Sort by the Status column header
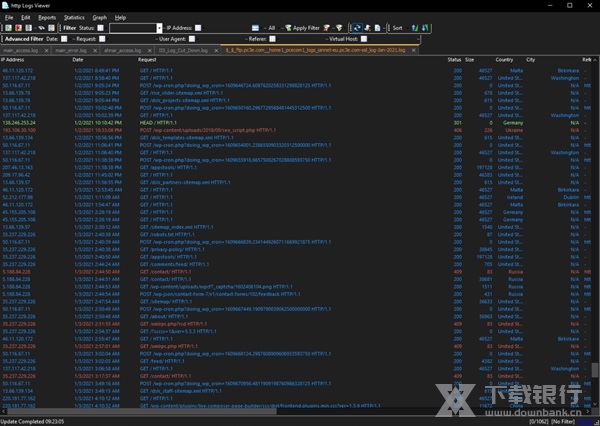 455,60
